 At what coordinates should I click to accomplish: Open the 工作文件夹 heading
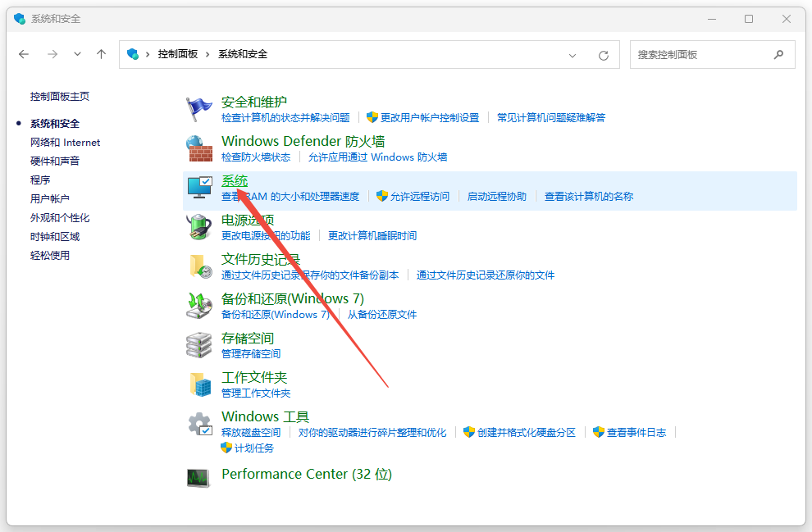coord(253,377)
